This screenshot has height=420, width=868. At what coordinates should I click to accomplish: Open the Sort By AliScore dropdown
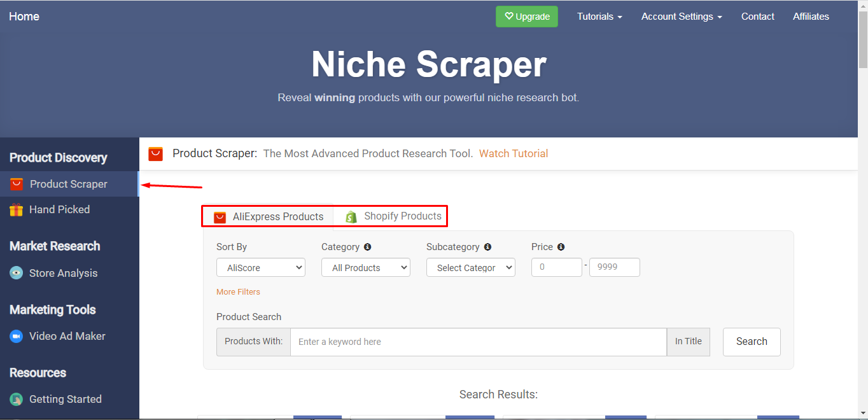point(261,268)
